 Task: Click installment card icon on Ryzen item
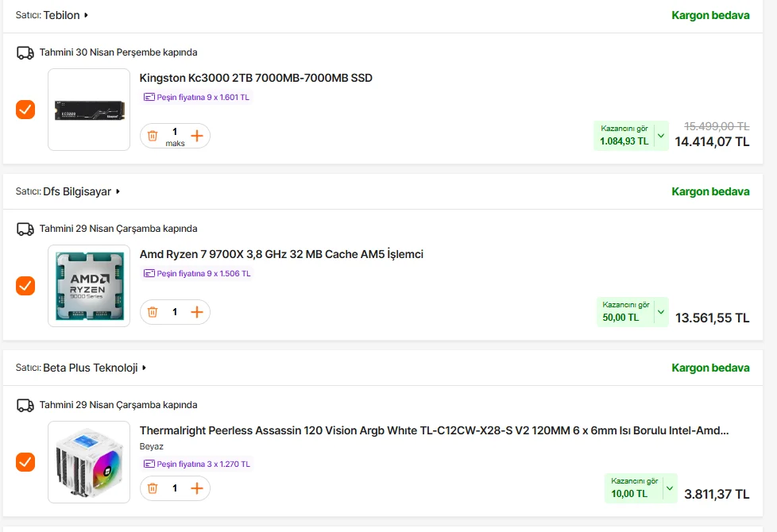coord(149,273)
